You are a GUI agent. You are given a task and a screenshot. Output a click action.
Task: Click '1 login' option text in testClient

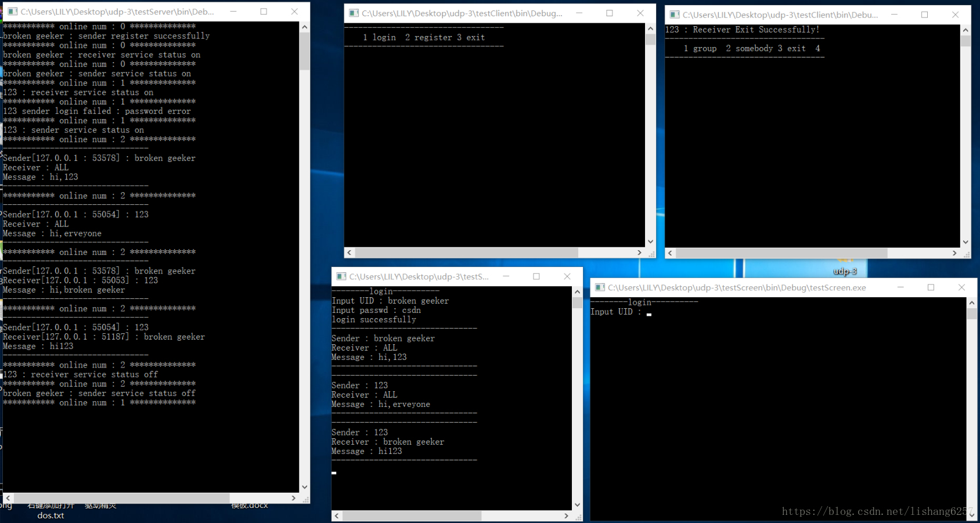[x=379, y=38]
